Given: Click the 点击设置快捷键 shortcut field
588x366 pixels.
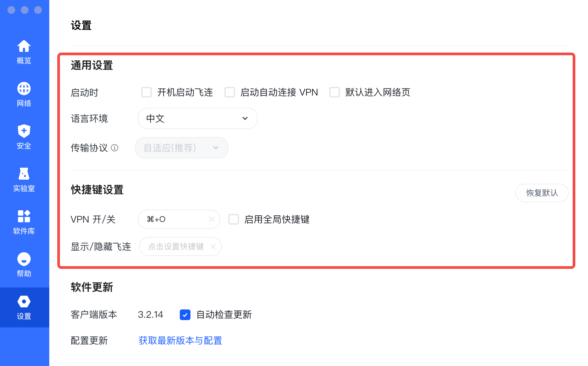Looking at the screenshot, I should 176,247.
